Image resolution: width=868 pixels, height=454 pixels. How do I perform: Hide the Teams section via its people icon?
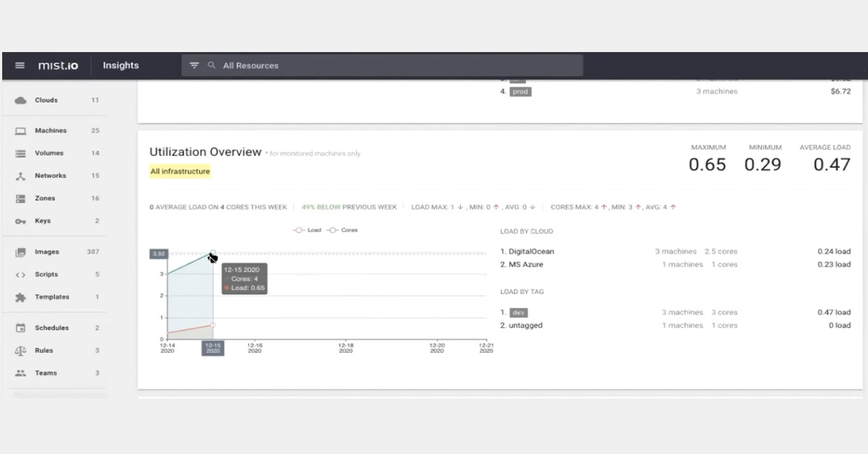click(20, 372)
